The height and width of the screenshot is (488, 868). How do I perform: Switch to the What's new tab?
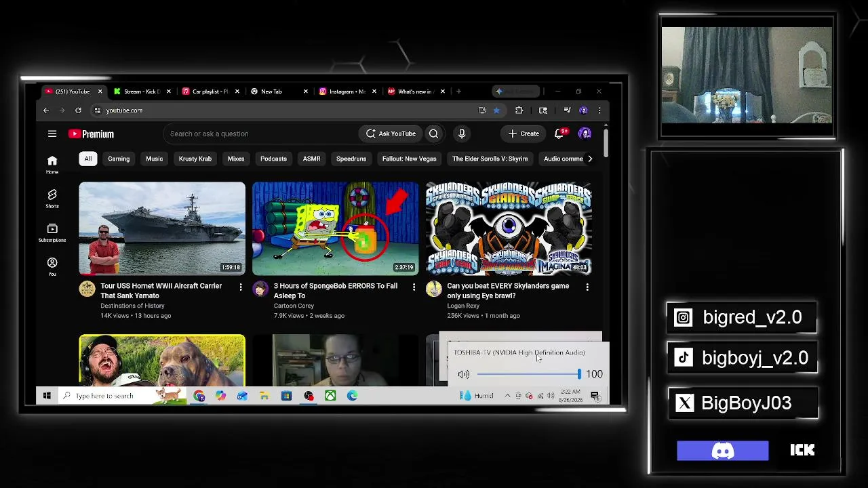click(x=415, y=91)
